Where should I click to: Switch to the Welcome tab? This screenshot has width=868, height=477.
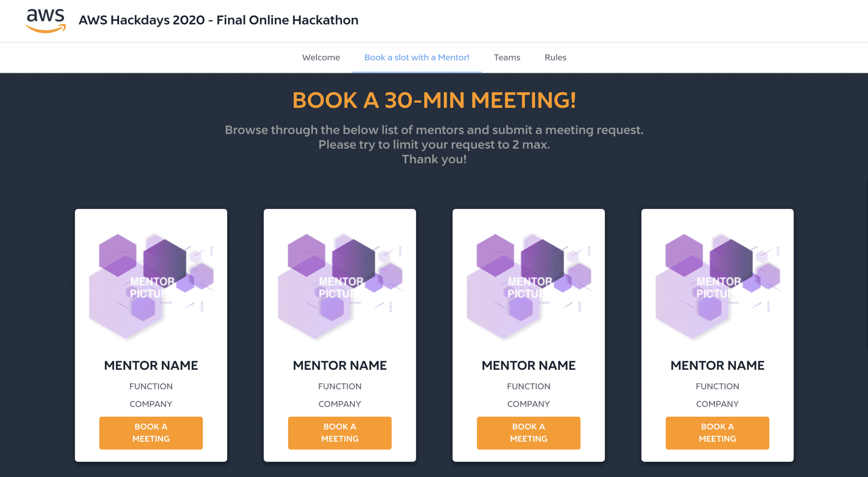(321, 57)
